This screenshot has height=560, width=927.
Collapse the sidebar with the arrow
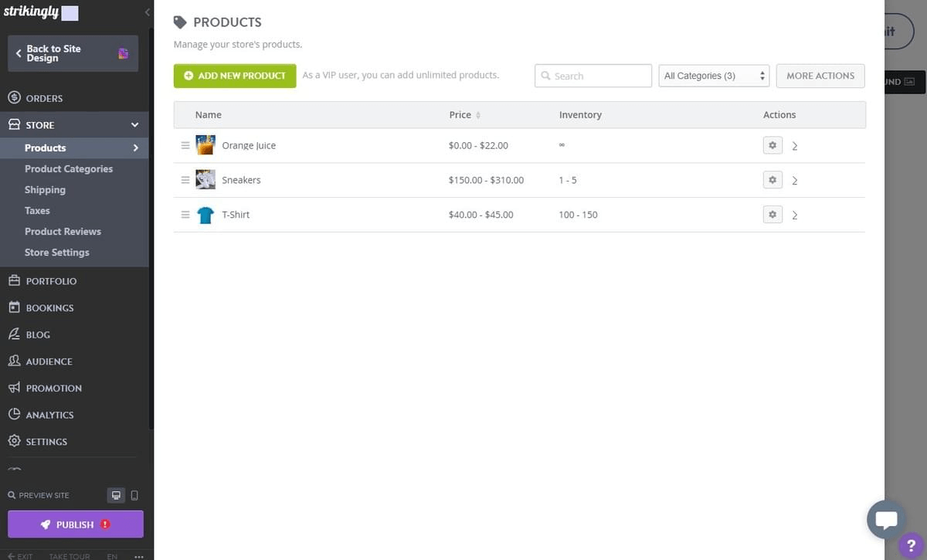(147, 12)
